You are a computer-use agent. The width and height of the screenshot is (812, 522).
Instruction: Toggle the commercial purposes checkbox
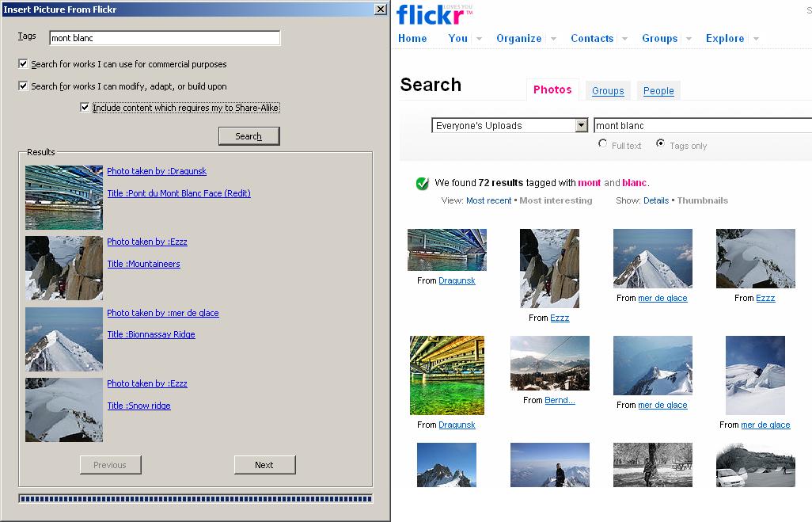click(x=23, y=64)
